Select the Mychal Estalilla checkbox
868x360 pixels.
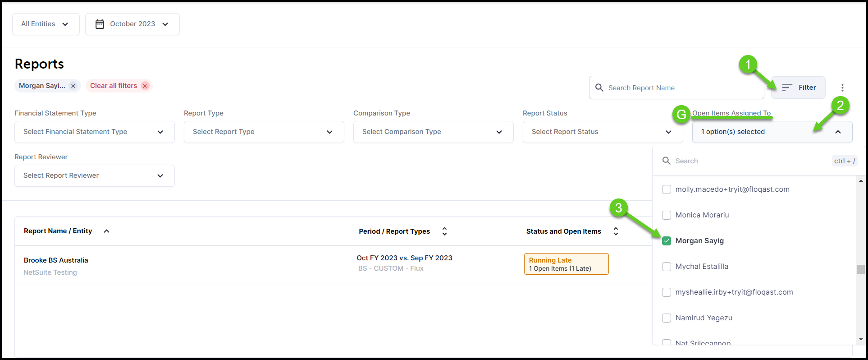click(x=667, y=267)
